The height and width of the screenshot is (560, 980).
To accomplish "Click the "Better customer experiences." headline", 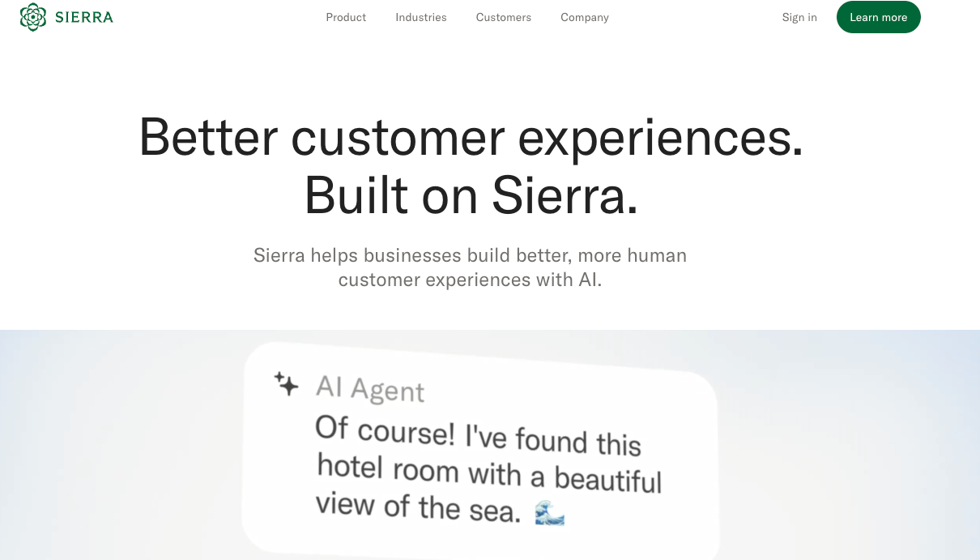I will [471, 136].
